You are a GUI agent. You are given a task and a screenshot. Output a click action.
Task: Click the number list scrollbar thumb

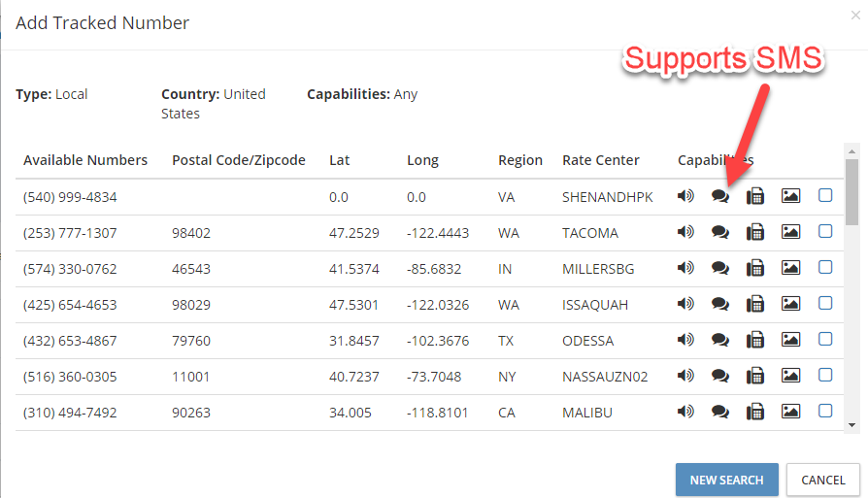[851, 192]
